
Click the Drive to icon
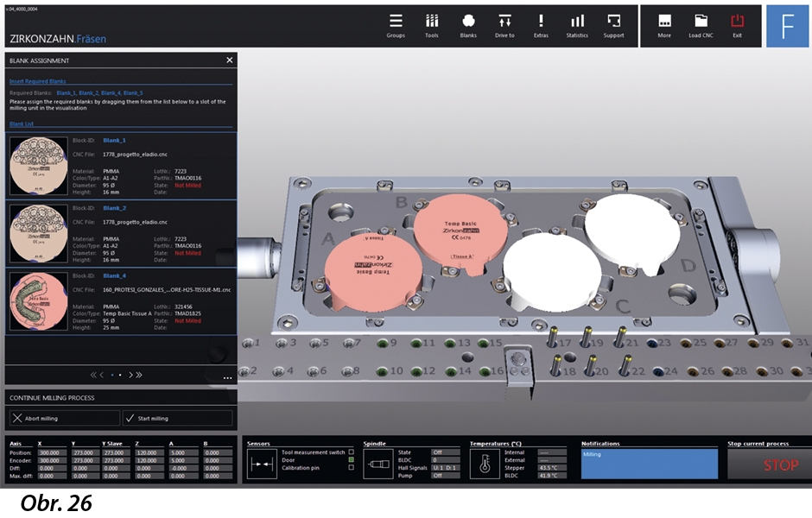click(504, 25)
